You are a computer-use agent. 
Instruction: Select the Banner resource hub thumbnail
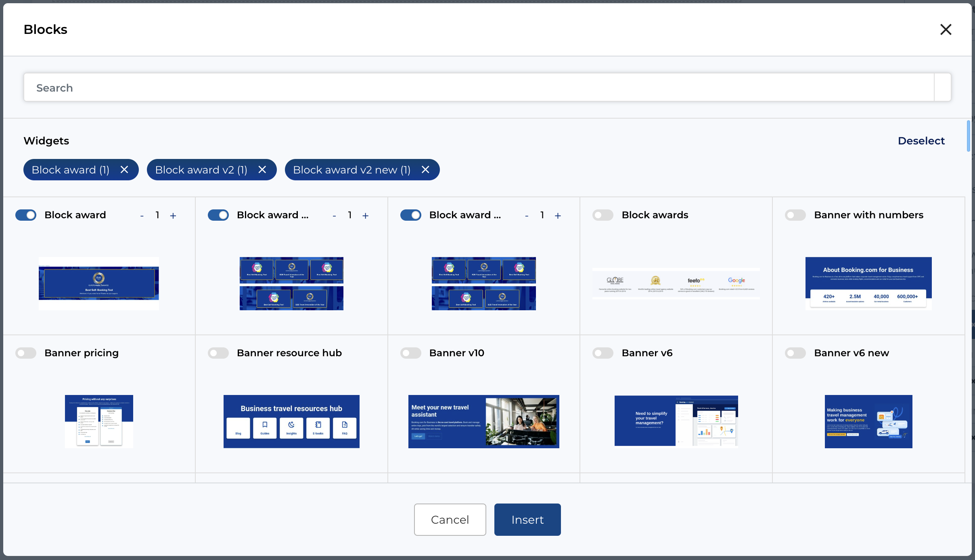point(291,421)
